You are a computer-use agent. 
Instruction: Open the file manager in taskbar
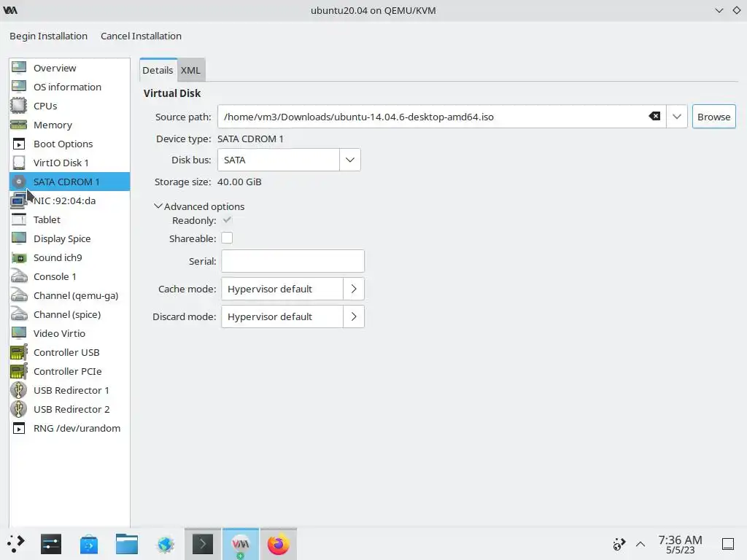pos(127,544)
